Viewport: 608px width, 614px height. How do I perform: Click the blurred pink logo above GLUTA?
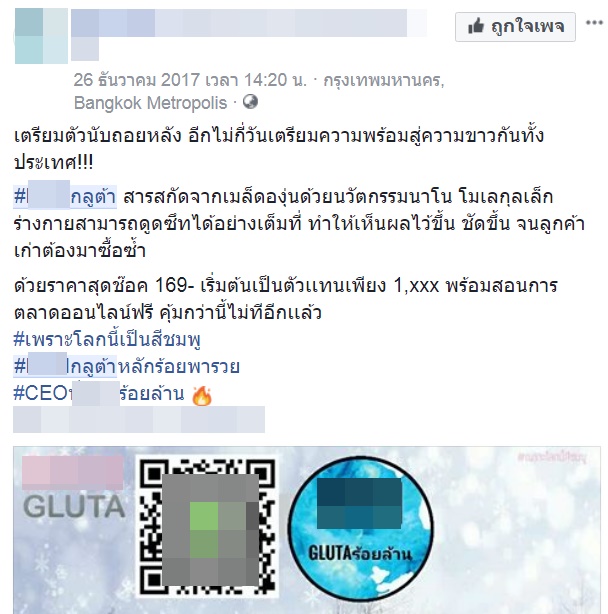tap(73, 472)
